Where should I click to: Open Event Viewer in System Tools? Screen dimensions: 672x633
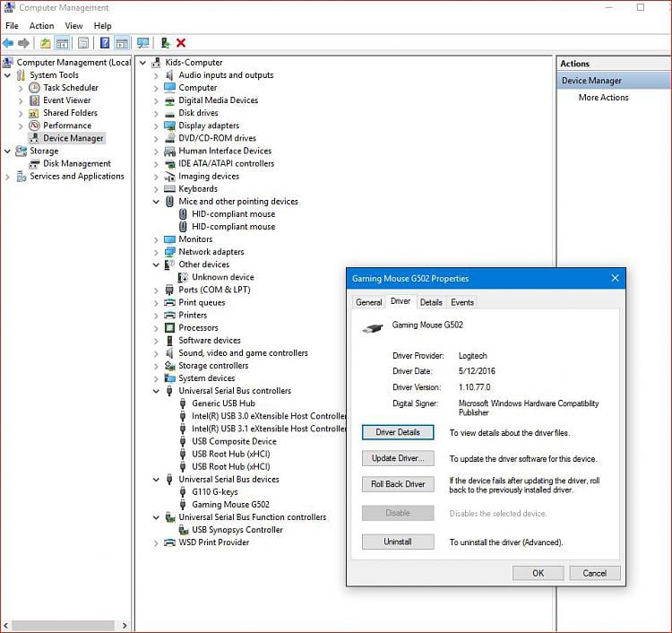point(66,100)
